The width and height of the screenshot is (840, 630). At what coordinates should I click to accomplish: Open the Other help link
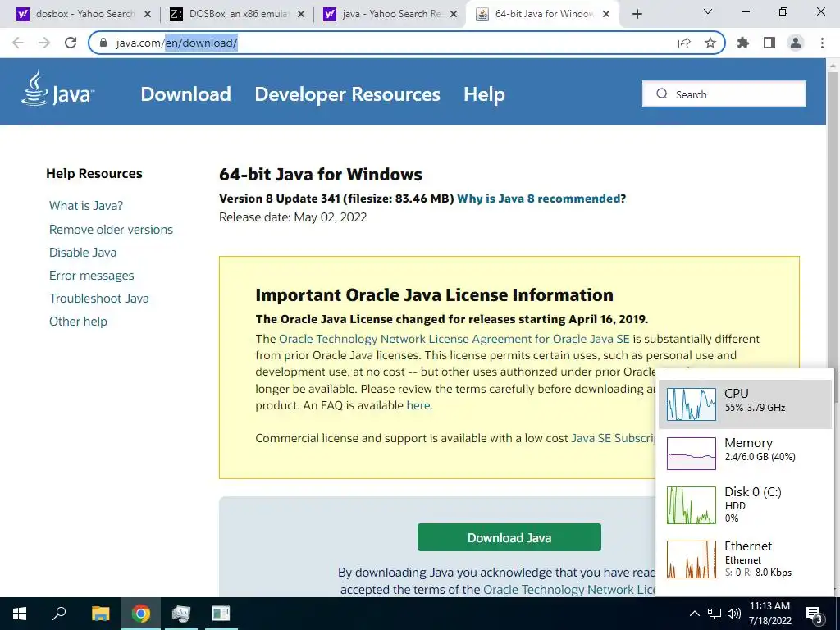coord(78,322)
